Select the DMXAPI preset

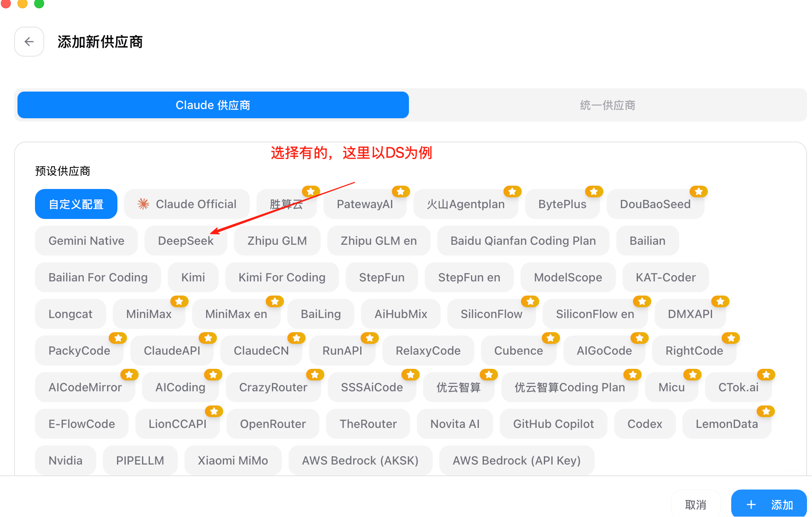[690, 314]
